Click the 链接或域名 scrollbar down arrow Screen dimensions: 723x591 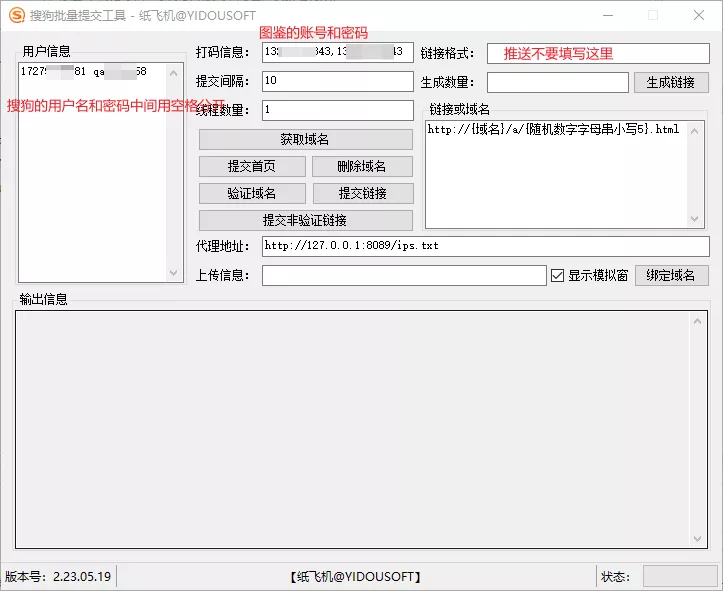point(695,219)
